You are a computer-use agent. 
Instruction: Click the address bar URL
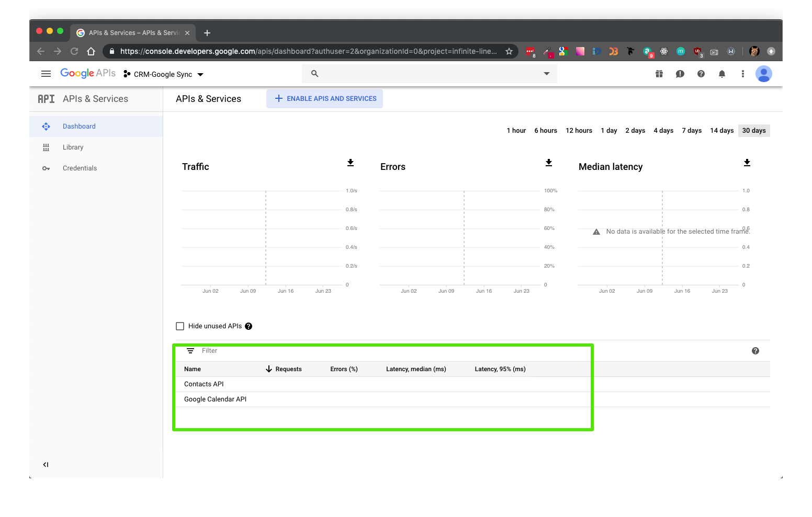[x=309, y=51]
